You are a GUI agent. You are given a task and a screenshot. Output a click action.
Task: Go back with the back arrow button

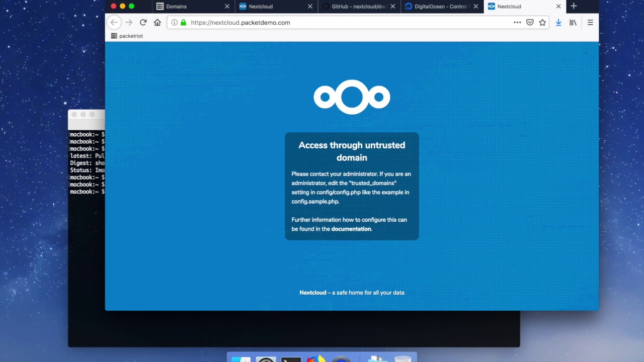pyautogui.click(x=114, y=23)
